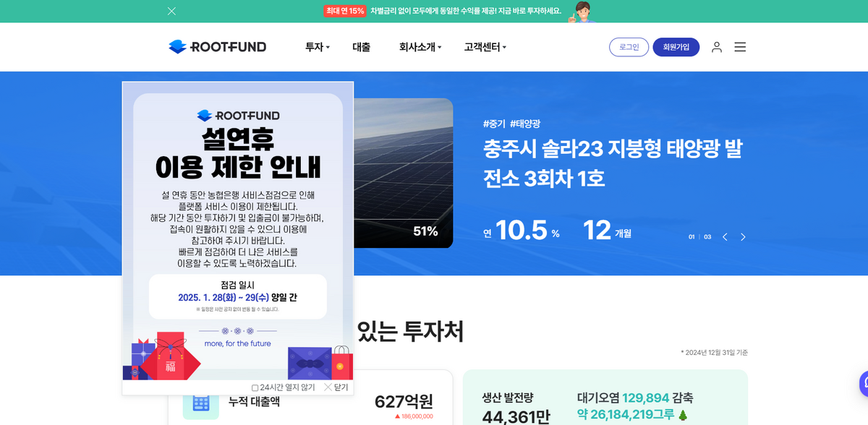Click the calculator icon beside 누적 대출액
Image resolution: width=868 pixels, height=425 pixels.
200,403
